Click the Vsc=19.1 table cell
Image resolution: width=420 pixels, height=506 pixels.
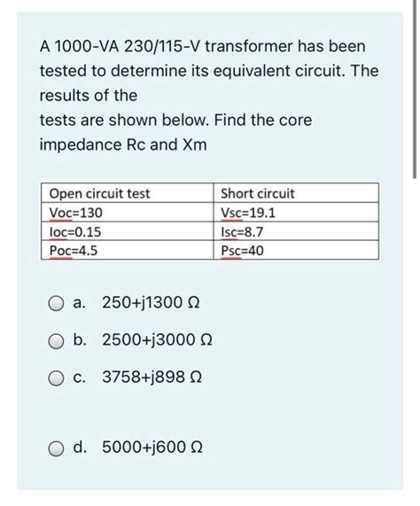click(x=296, y=213)
